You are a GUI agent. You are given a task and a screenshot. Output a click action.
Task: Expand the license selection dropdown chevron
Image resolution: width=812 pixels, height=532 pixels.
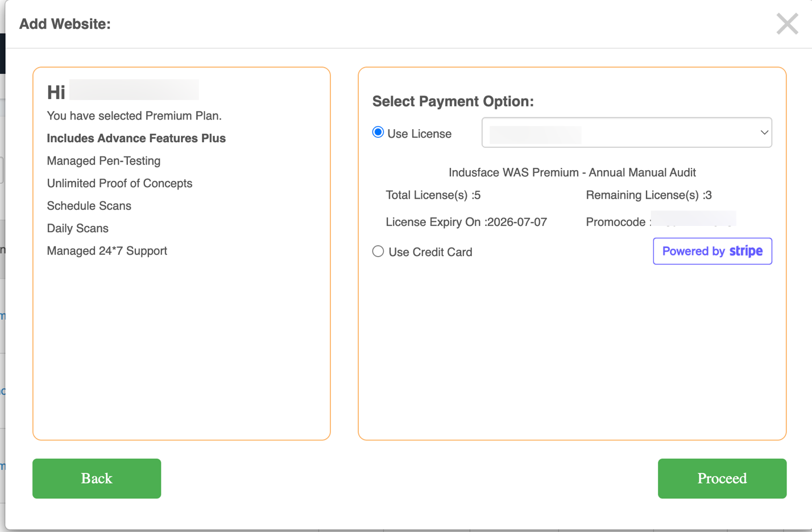pyautogui.click(x=764, y=133)
